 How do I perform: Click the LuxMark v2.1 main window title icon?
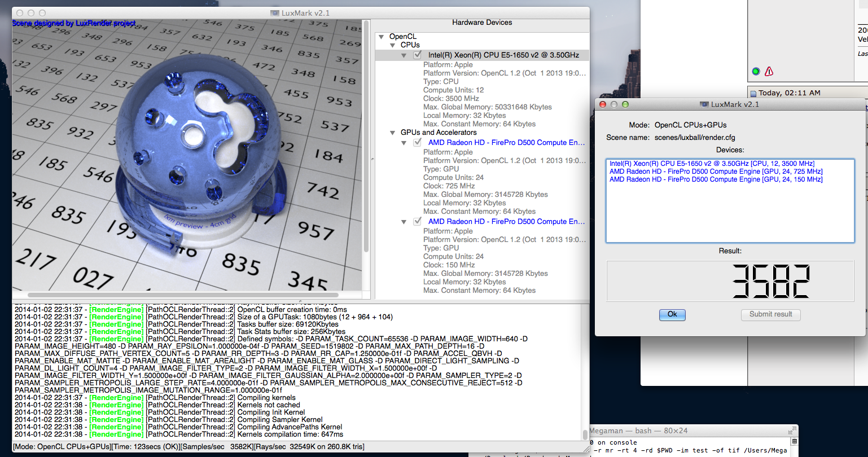(x=275, y=13)
